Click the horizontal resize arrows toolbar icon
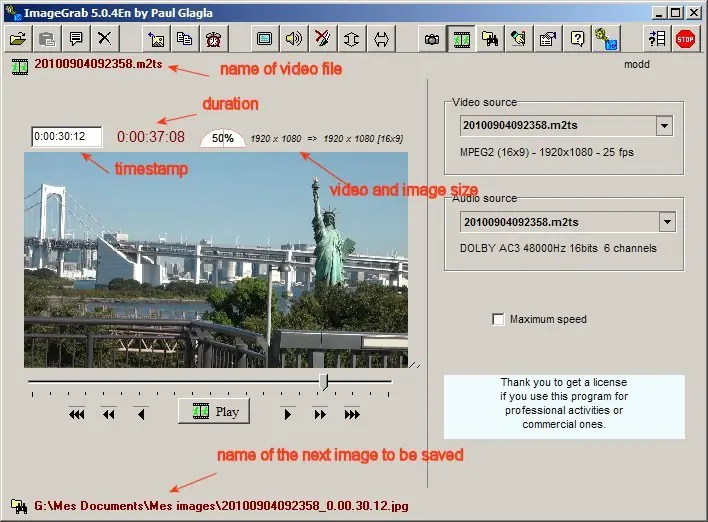Screen dimensions: 708x522 [381, 39]
